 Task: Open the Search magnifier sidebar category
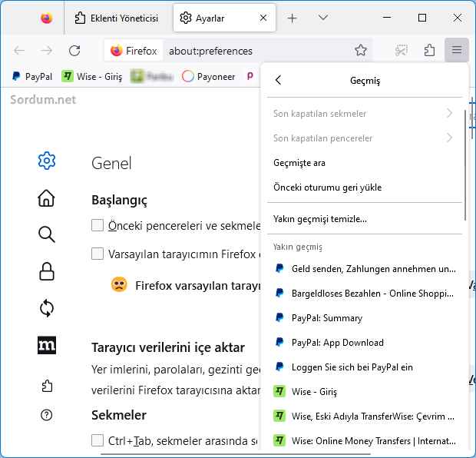[47, 234]
